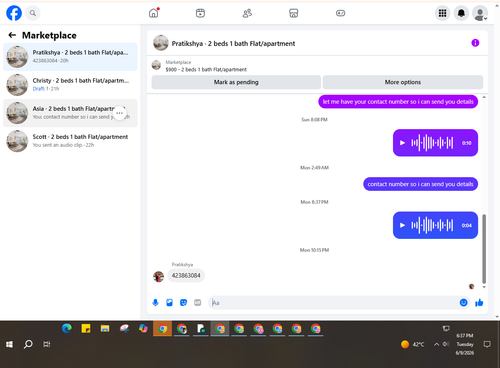Launch Microsoft Edge from taskbar
The width and height of the screenshot is (500, 368).
click(67, 329)
